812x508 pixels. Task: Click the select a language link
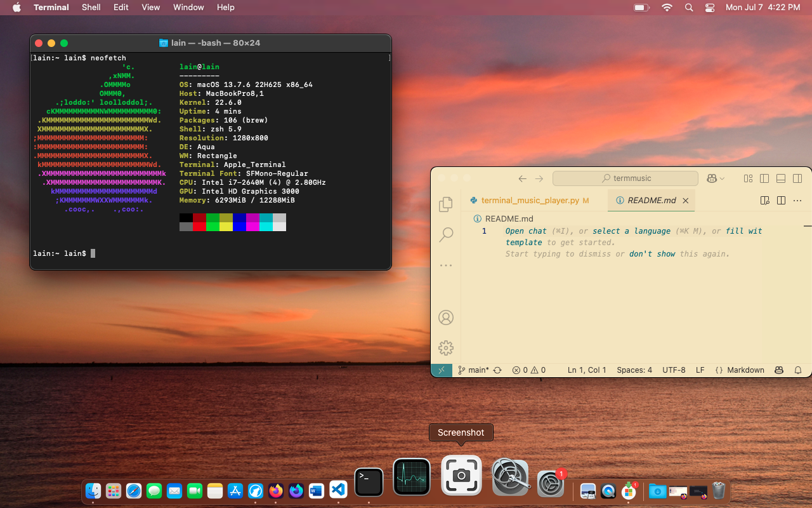(x=631, y=231)
